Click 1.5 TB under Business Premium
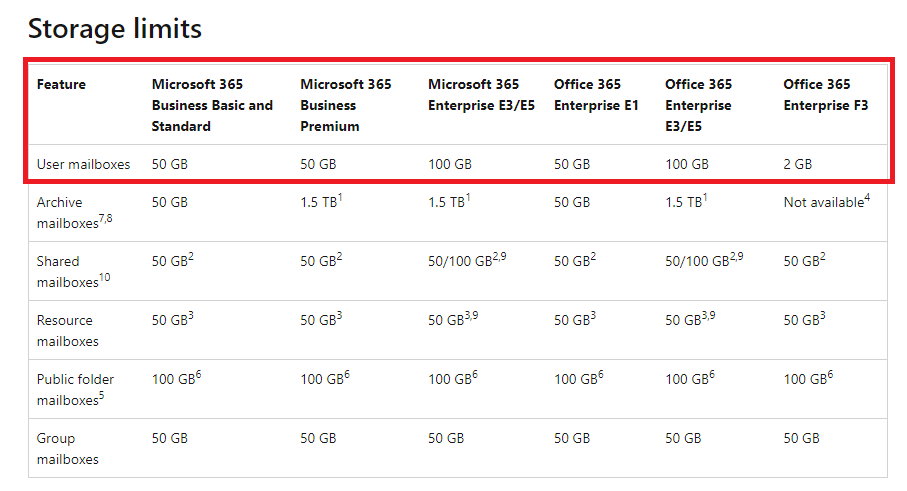 [x=321, y=202]
